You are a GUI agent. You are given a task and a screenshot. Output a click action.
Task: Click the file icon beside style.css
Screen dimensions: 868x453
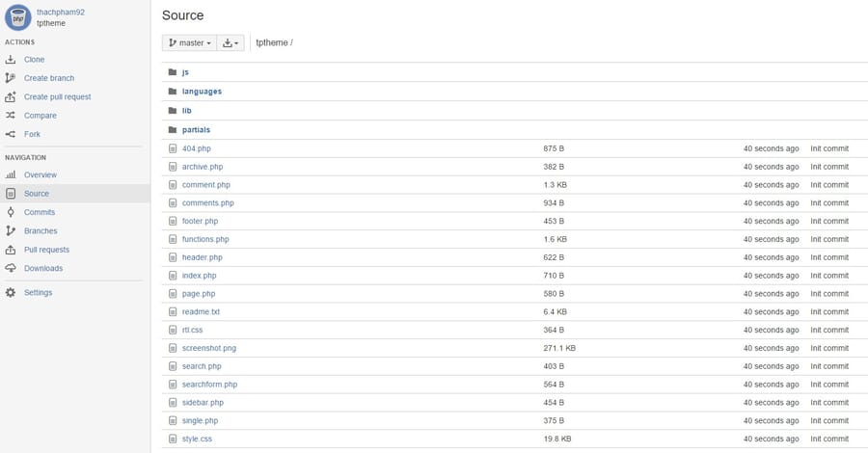coord(173,440)
